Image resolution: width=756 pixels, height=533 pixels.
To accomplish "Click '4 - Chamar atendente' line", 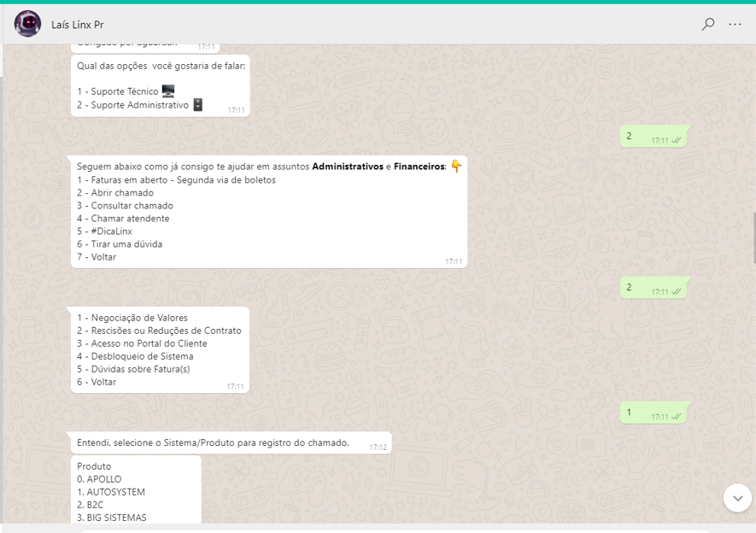I will coord(123,219).
